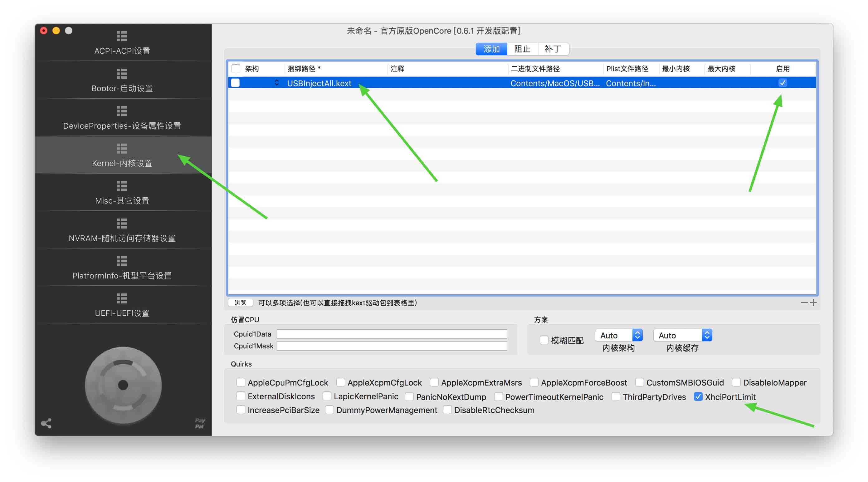Click the 浏览 browse button

240,302
